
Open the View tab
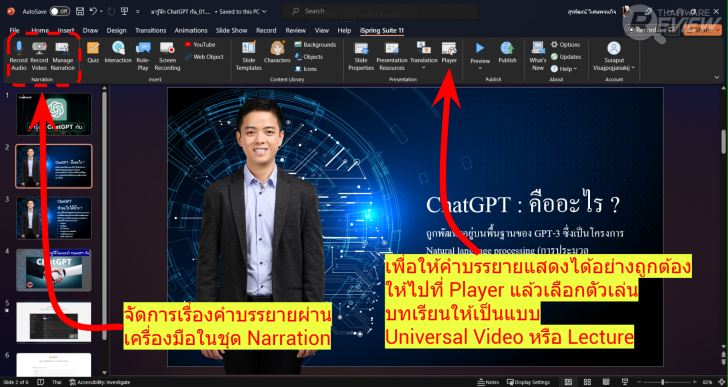coord(322,30)
